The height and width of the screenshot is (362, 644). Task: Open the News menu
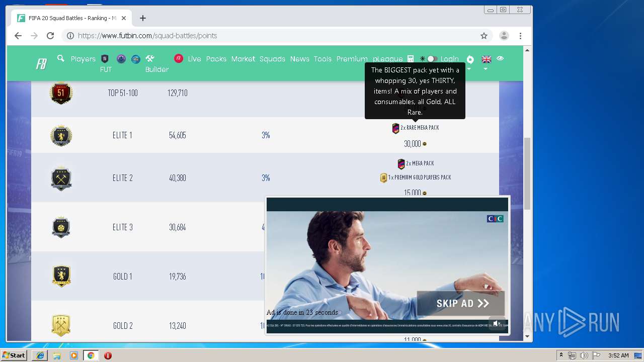coord(299,59)
